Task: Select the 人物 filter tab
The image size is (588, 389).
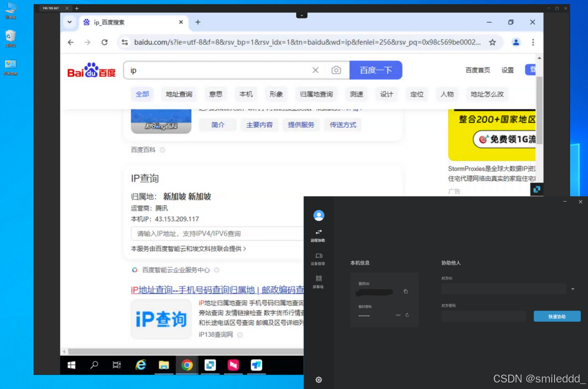Action: click(x=447, y=94)
